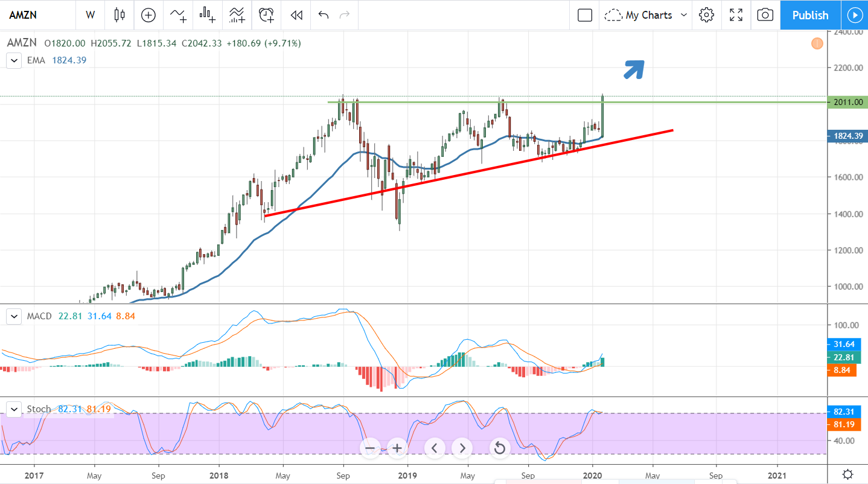
Task: Click the 1000.00 price scale label
Action: (x=847, y=286)
